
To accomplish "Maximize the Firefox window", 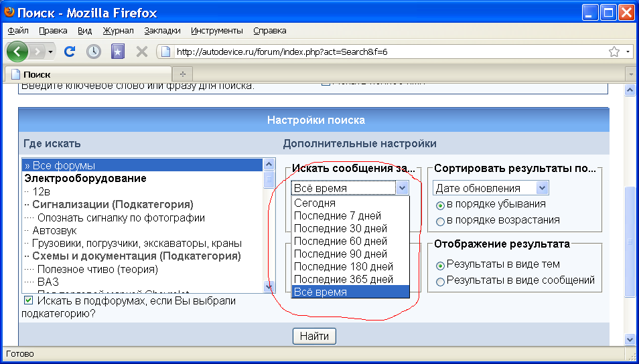I will pos(608,12).
